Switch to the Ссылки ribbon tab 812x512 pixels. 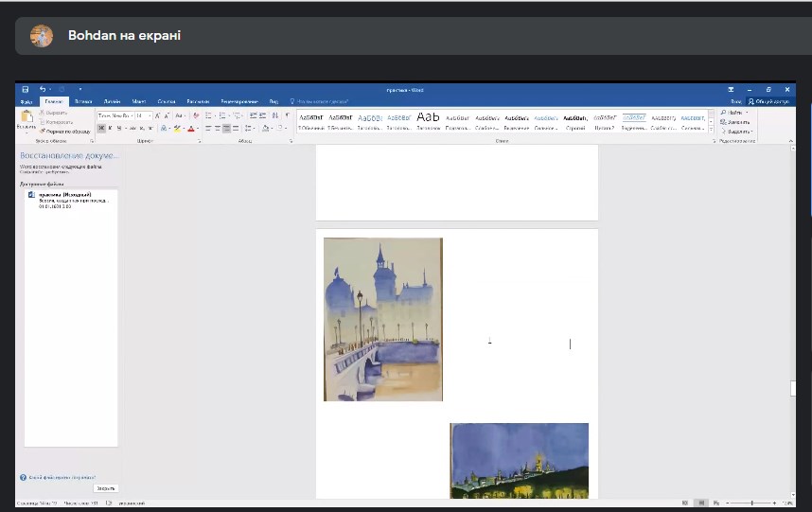point(167,101)
